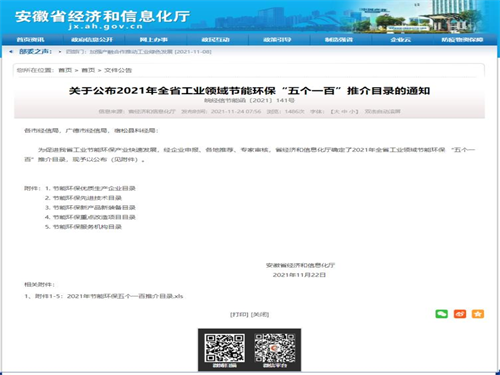Click the 安徽省经济和信息化厅 site logo
The width and height of the screenshot is (500, 375).
point(102,19)
